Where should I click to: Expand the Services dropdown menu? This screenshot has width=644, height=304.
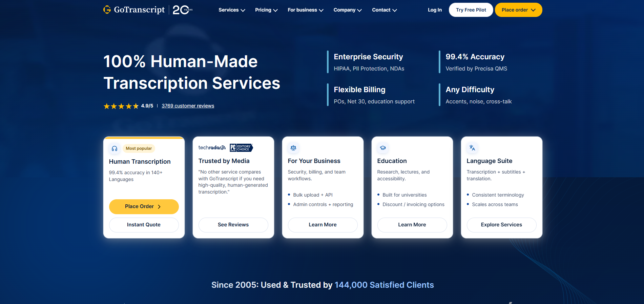pos(232,10)
